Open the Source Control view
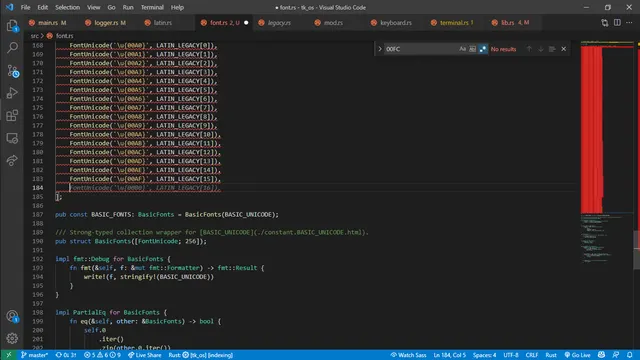This screenshot has height=360, width=640. coord(12,71)
